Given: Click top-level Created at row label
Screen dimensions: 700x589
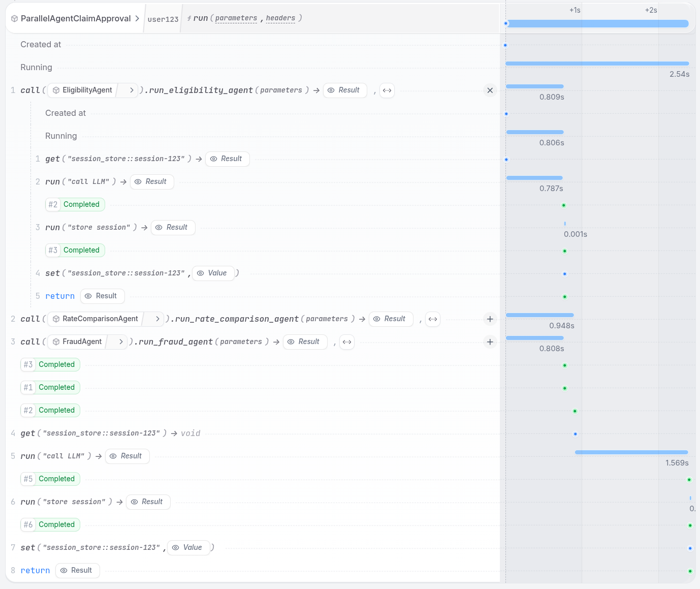Looking at the screenshot, I should (x=41, y=44).
